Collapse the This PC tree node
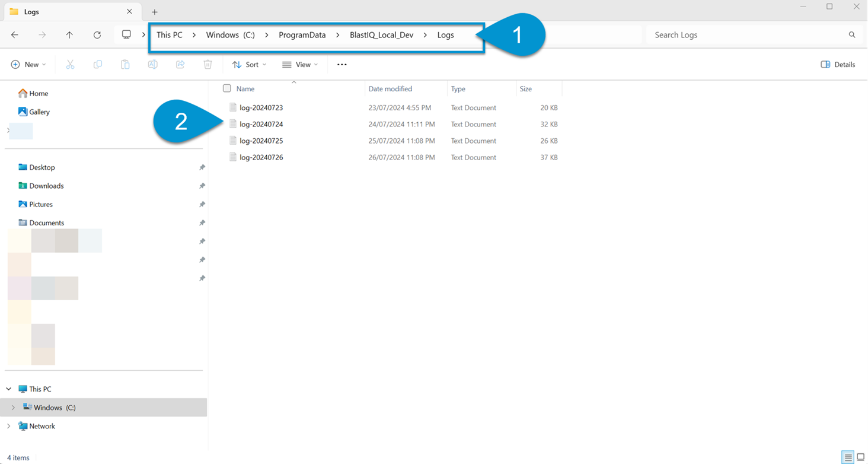This screenshot has width=868, height=464. [9, 389]
